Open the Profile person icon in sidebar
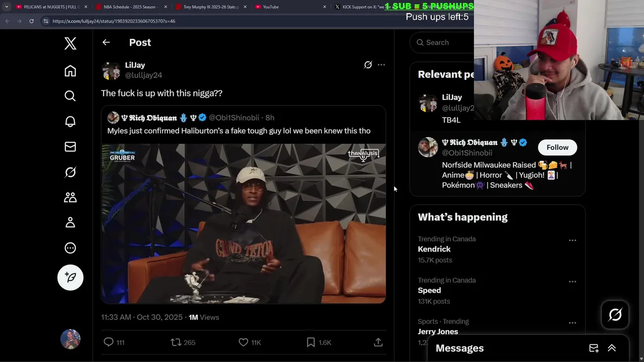Screen dimensions: 644x362 click(x=70, y=222)
